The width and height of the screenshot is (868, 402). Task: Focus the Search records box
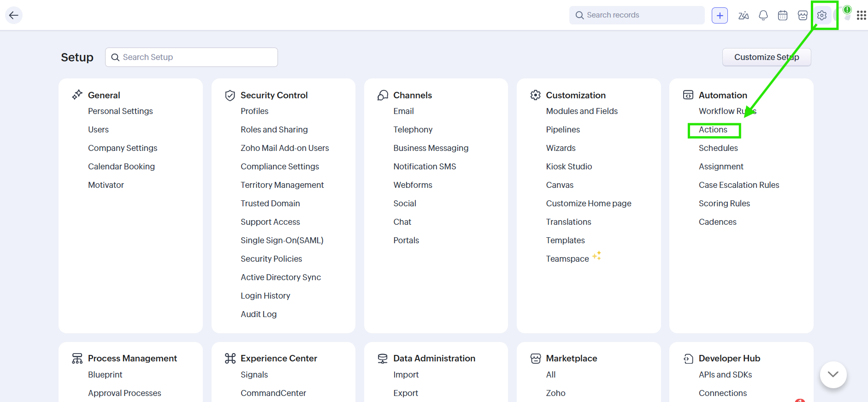click(636, 15)
